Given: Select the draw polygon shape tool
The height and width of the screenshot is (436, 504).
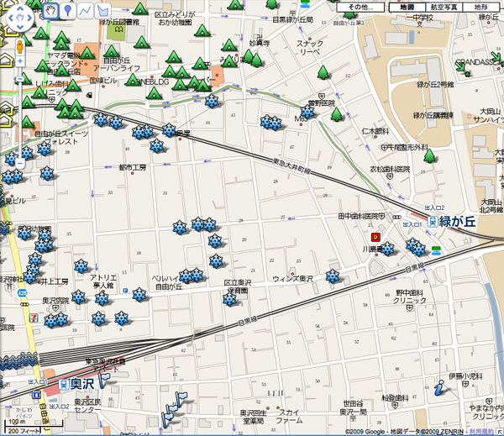Looking at the screenshot, I should 102,10.
